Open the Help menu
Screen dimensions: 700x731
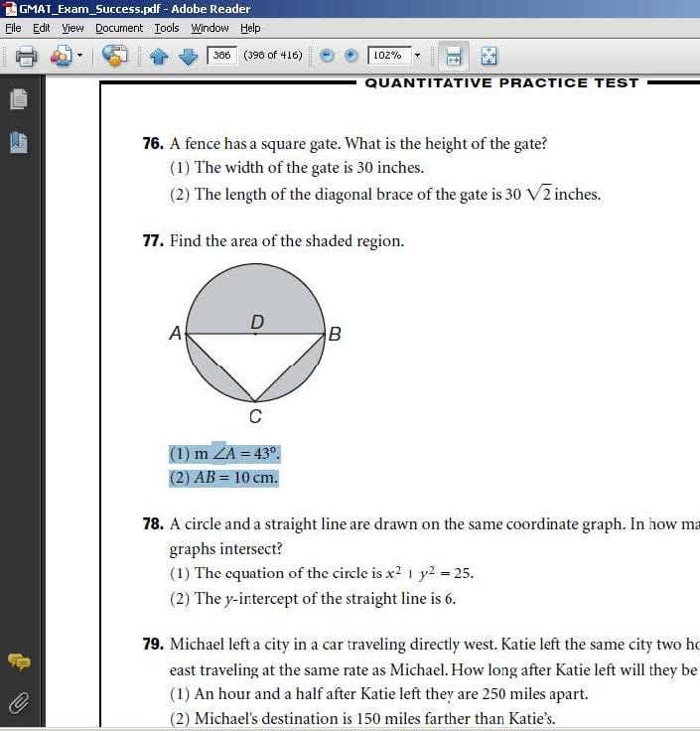(250, 28)
